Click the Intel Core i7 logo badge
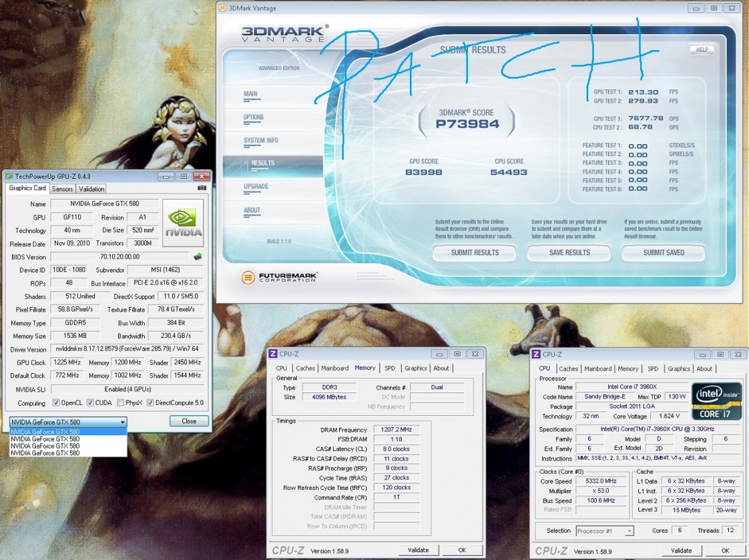The width and height of the screenshot is (749, 560). 716,400
